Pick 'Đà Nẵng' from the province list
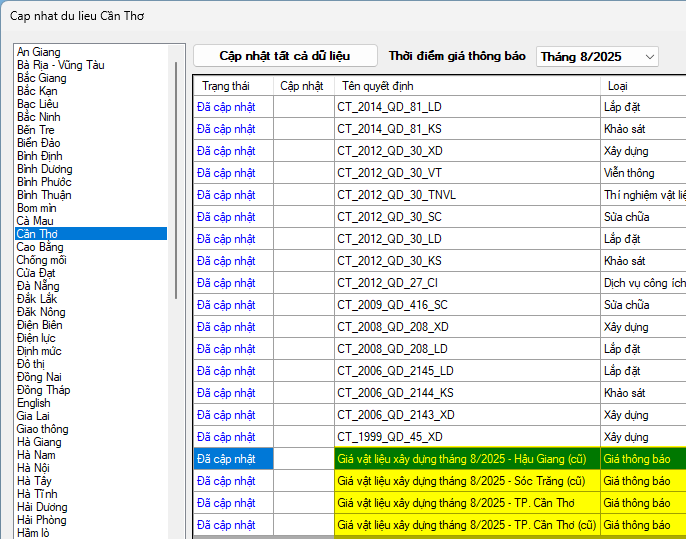Image resolution: width=686 pixels, height=539 pixels. [x=38, y=286]
